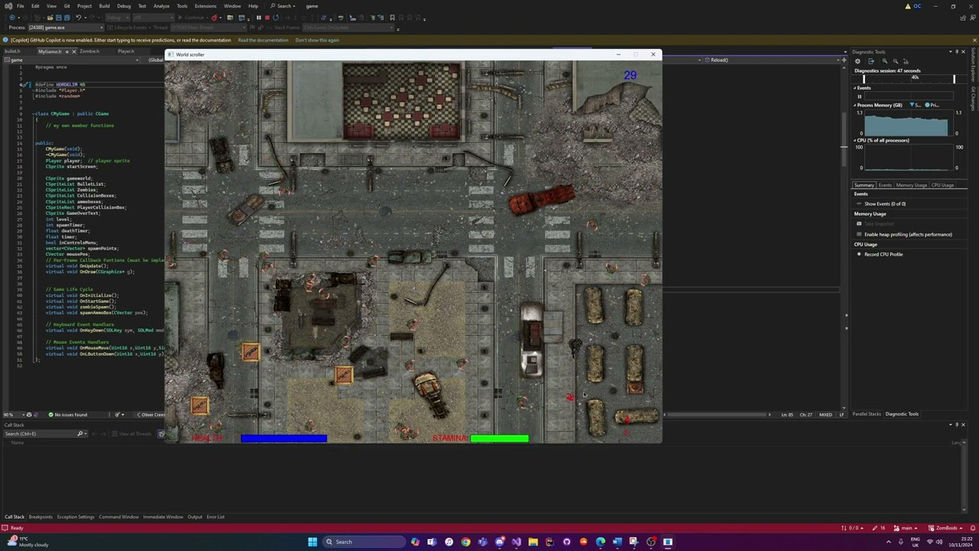This screenshot has width=979, height=551.
Task: Toggle Private Bytes legend in Process Memory
Action: (933, 105)
